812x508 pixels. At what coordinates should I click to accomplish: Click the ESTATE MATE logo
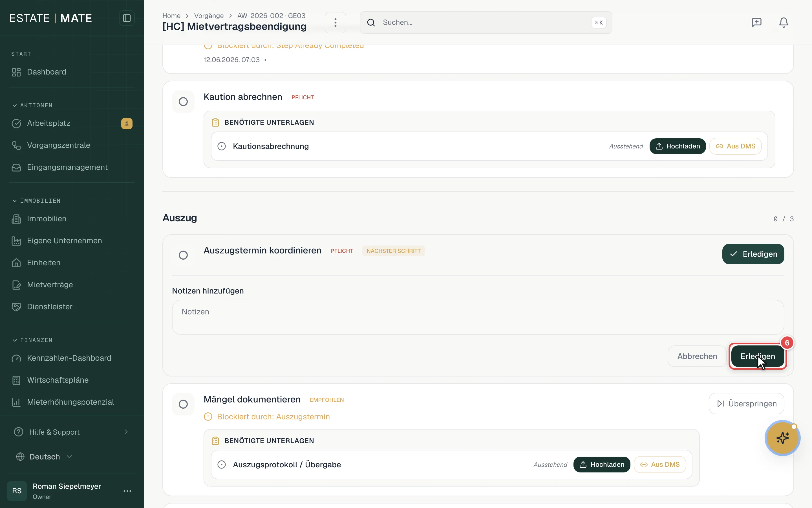(51, 18)
